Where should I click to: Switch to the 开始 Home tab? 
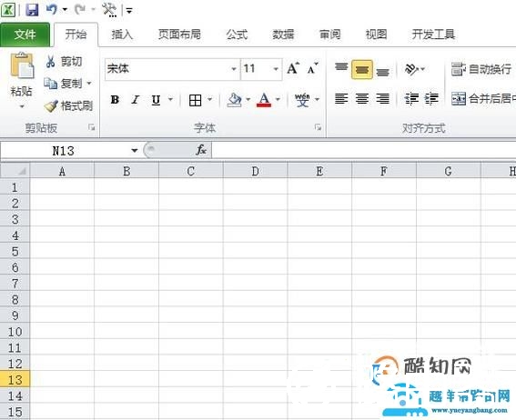coord(76,35)
